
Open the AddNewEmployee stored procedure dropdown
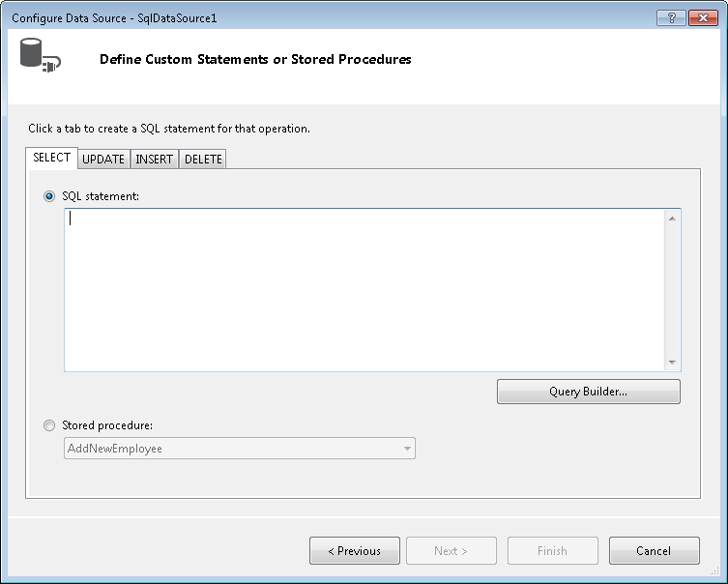408,449
